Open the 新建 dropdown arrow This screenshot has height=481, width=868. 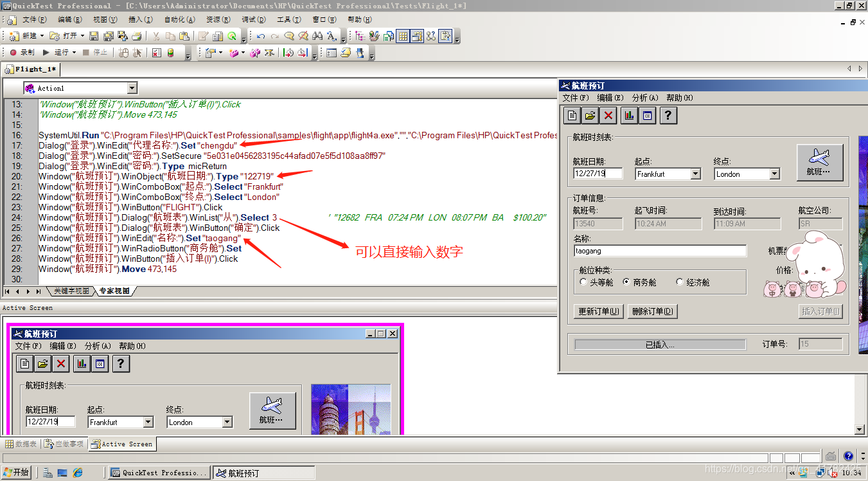tap(42, 36)
